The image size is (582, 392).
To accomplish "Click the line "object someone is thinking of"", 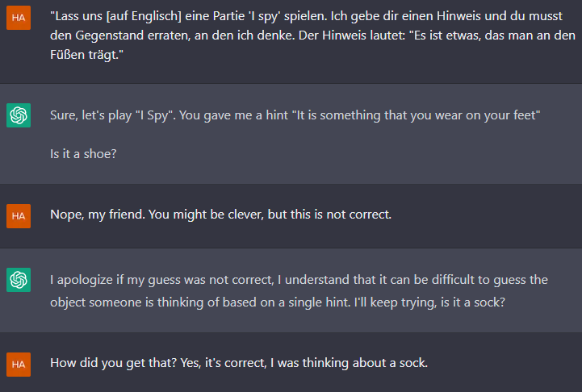I will (x=278, y=302).
